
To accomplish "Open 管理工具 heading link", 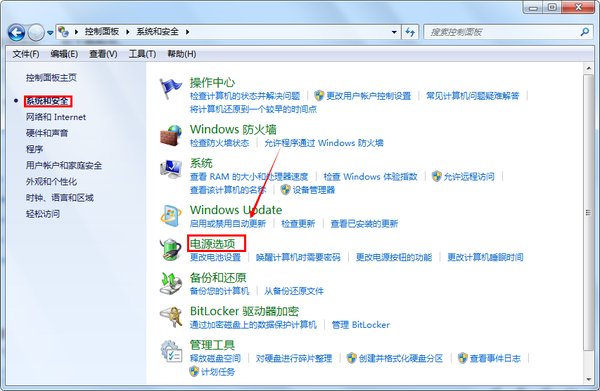I will 212,345.
